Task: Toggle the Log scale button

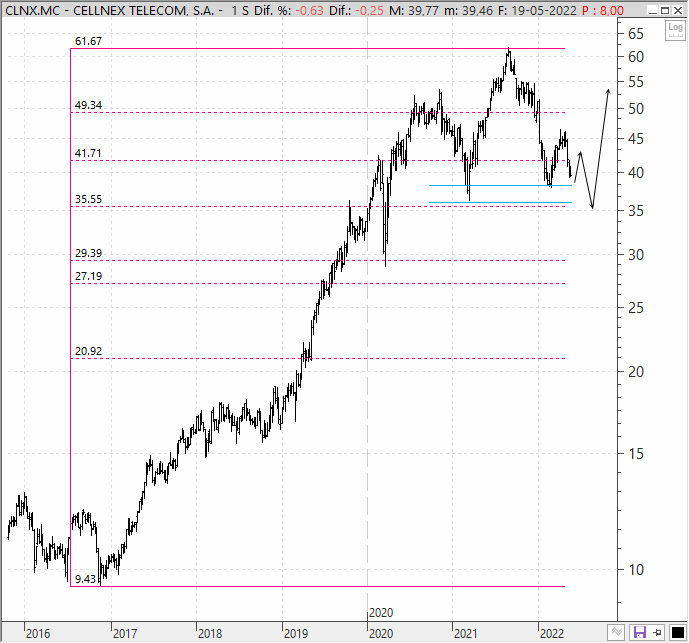Action: click(675, 30)
